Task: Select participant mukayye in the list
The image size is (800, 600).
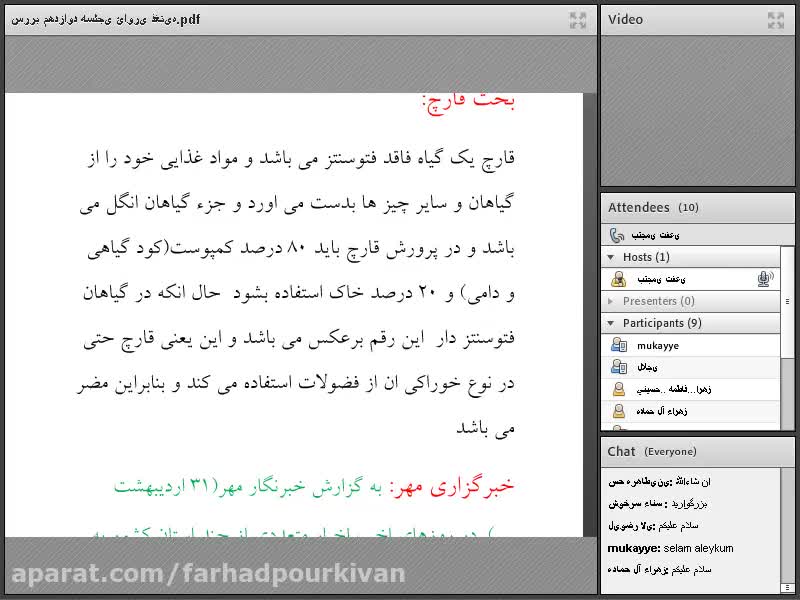Action: coord(691,345)
